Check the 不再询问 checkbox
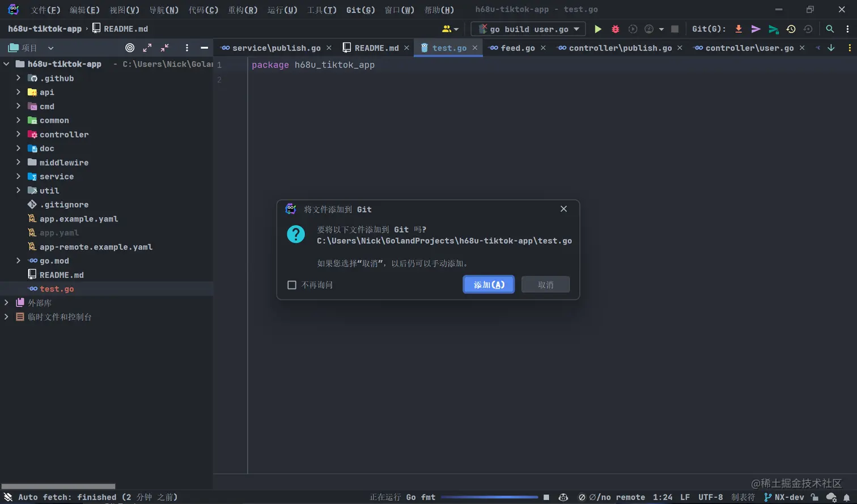The image size is (857, 504). click(x=292, y=285)
